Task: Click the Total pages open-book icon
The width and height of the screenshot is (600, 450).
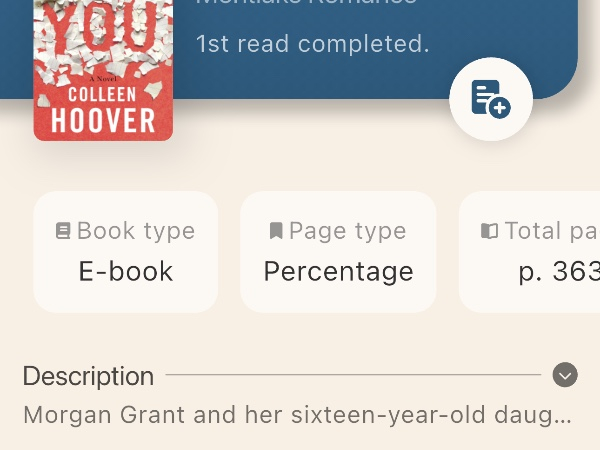Action: point(489,231)
